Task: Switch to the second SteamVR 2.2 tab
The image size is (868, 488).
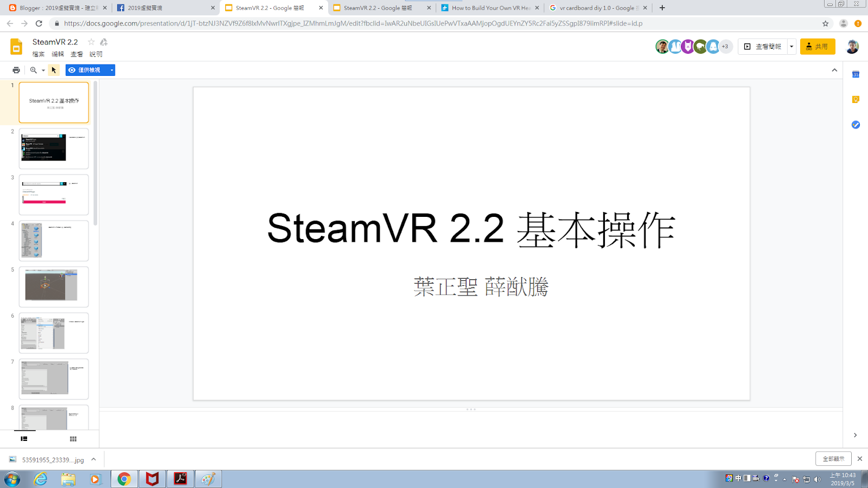Action: [x=382, y=8]
